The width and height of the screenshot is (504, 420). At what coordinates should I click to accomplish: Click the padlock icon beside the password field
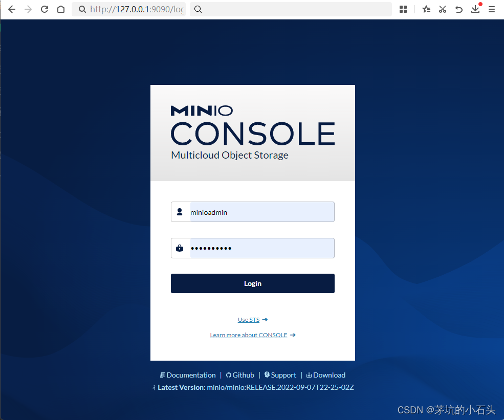click(180, 248)
